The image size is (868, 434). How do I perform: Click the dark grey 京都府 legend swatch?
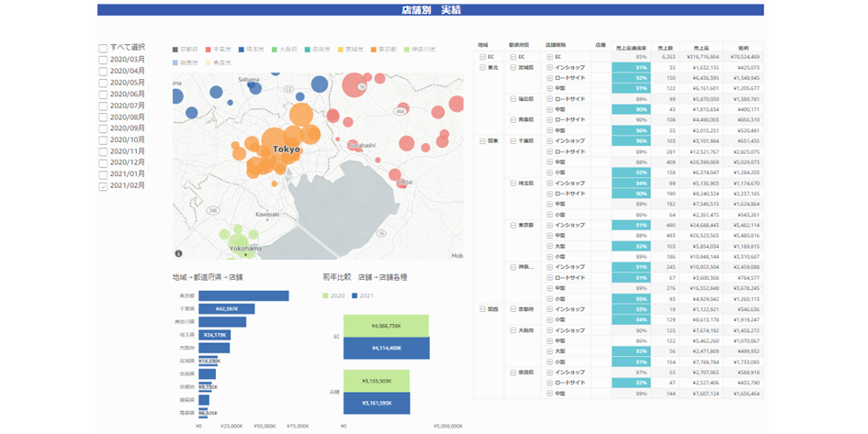tap(175, 50)
